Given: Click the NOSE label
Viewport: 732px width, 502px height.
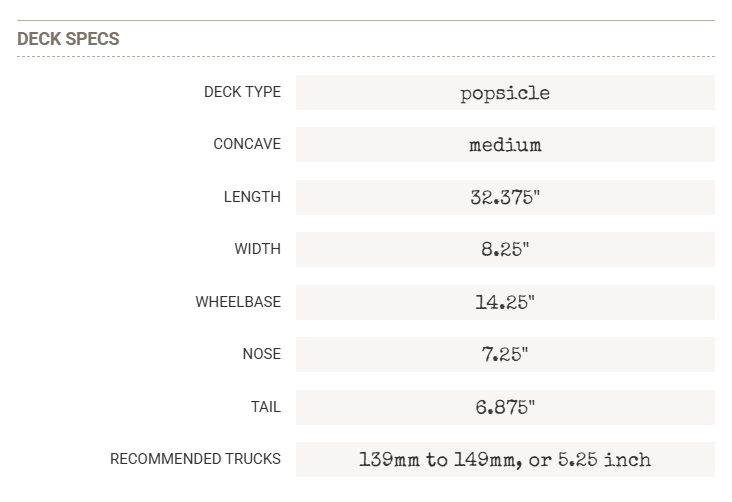Looking at the screenshot, I should (262, 354).
